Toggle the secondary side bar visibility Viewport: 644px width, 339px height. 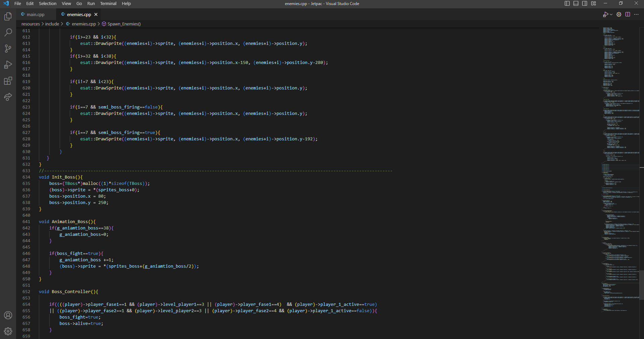click(x=585, y=3)
